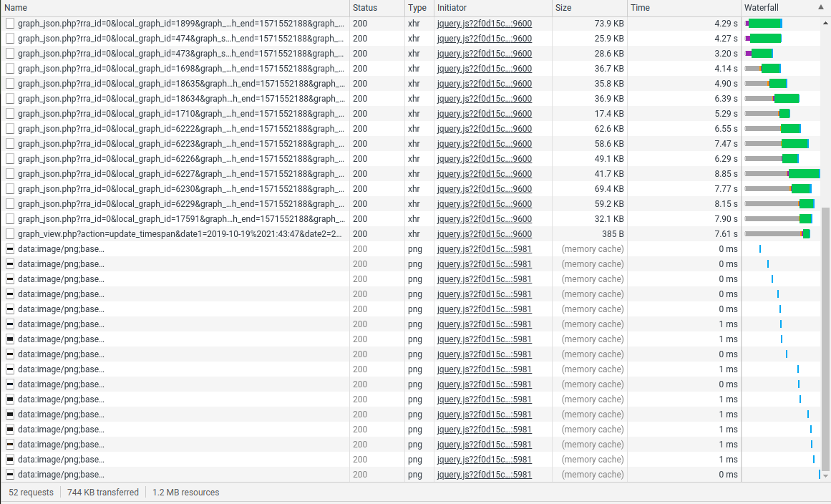The height and width of the screenshot is (504, 831).
Task: Click the vertical scrollbar thumb
Action: point(825,339)
